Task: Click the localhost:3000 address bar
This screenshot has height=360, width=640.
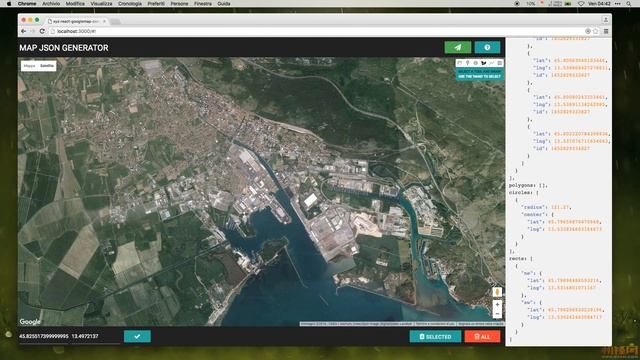Action: pyautogui.click(x=318, y=31)
